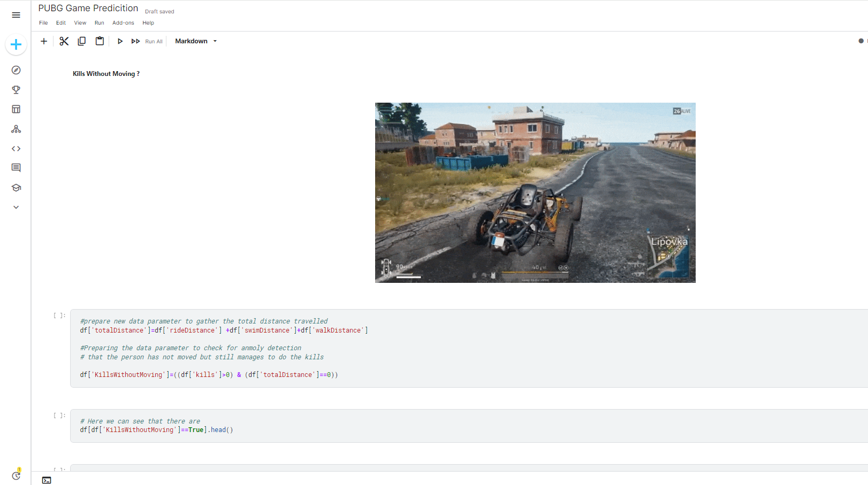The width and height of the screenshot is (868, 485).
Task: Open the Edit menu
Action: pyautogui.click(x=61, y=23)
